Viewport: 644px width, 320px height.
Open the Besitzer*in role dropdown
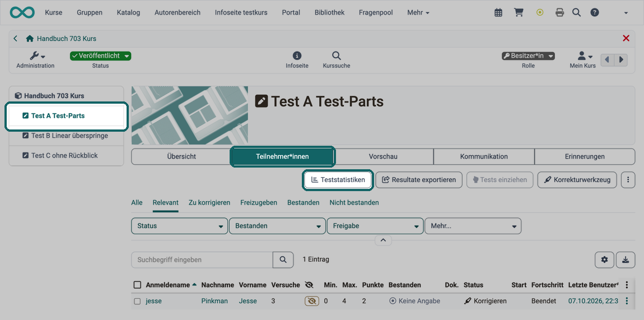[528, 56]
